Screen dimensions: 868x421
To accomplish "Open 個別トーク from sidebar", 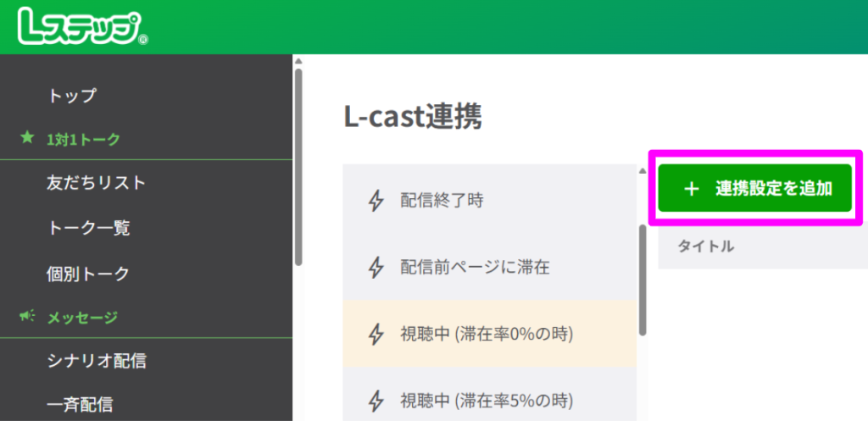I will 89,274.
